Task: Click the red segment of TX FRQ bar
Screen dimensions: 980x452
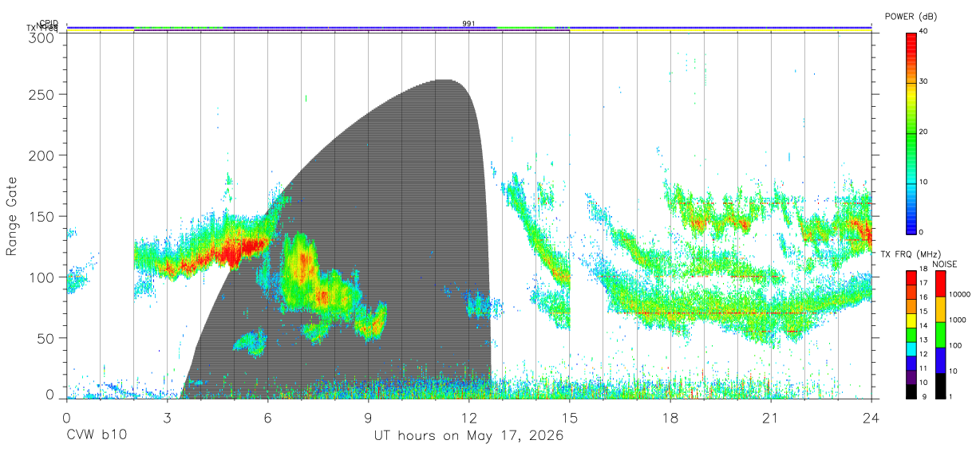Action: click(x=911, y=277)
